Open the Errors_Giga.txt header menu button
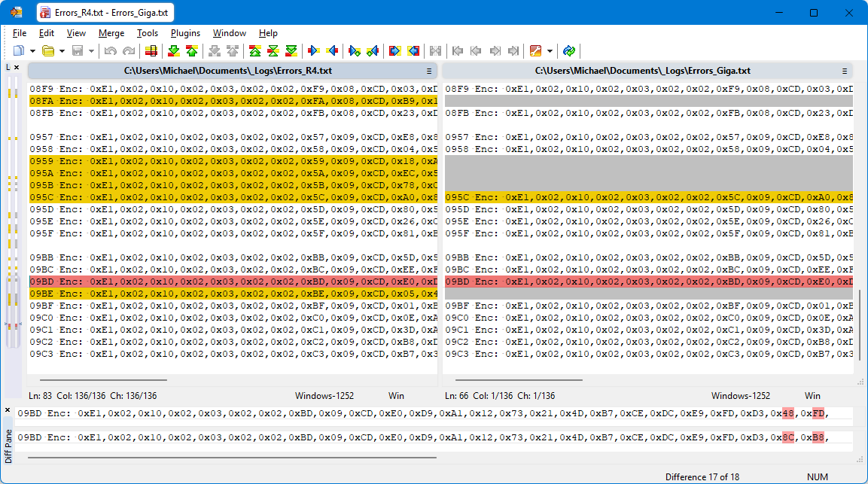Image resolution: width=868 pixels, height=484 pixels. pyautogui.click(x=845, y=71)
